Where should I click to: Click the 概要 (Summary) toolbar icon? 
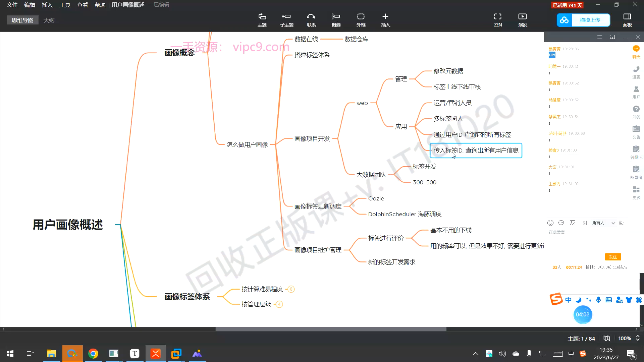click(336, 20)
